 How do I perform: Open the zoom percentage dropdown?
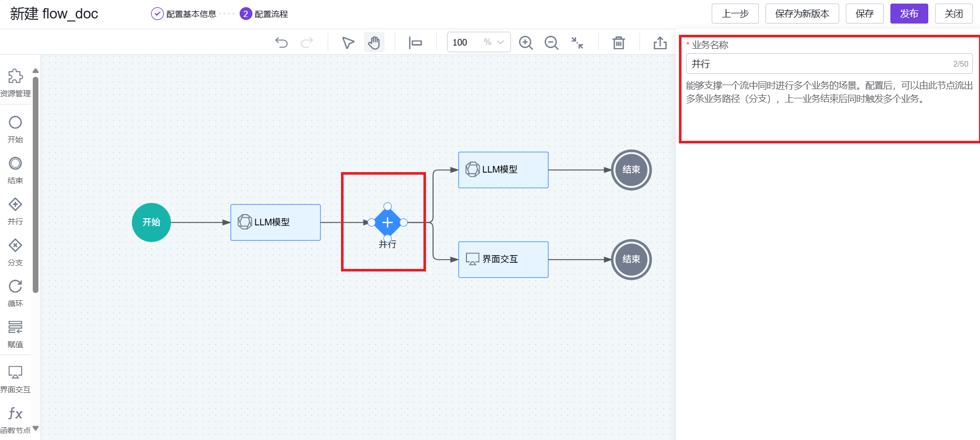pyautogui.click(x=500, y=43)
